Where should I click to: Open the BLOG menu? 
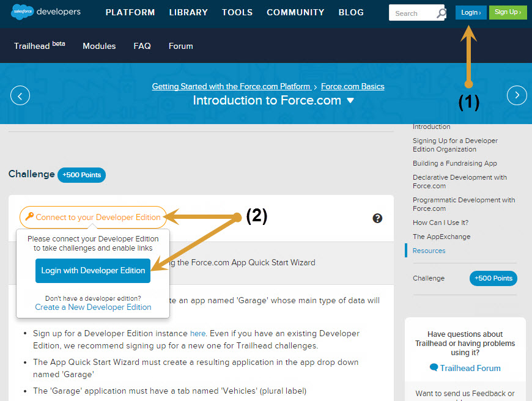click(x=351, y=13)
